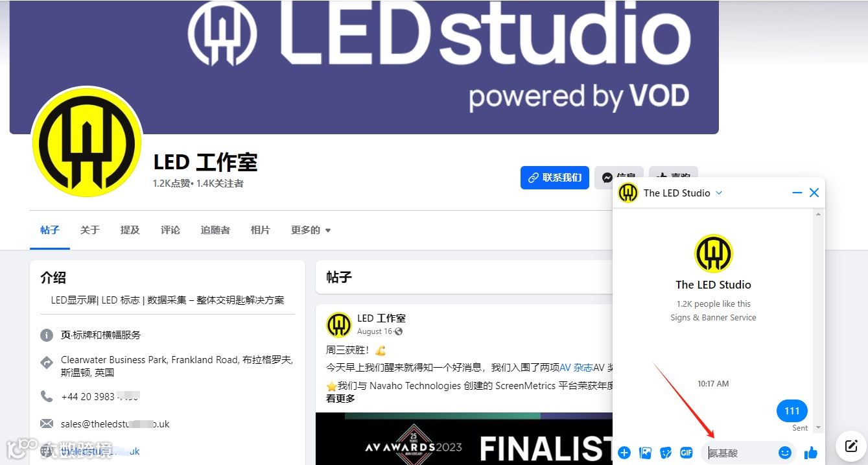This screenshot has width=868, height=465.
Task: Close The LED Studio chat window
Action: coord(814,193)
